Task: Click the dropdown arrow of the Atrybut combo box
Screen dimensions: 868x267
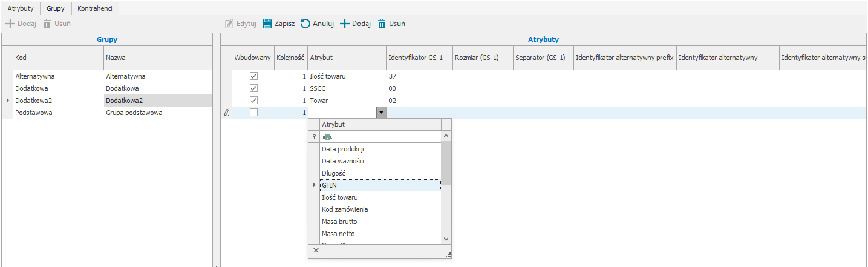Action: point(380,113)
